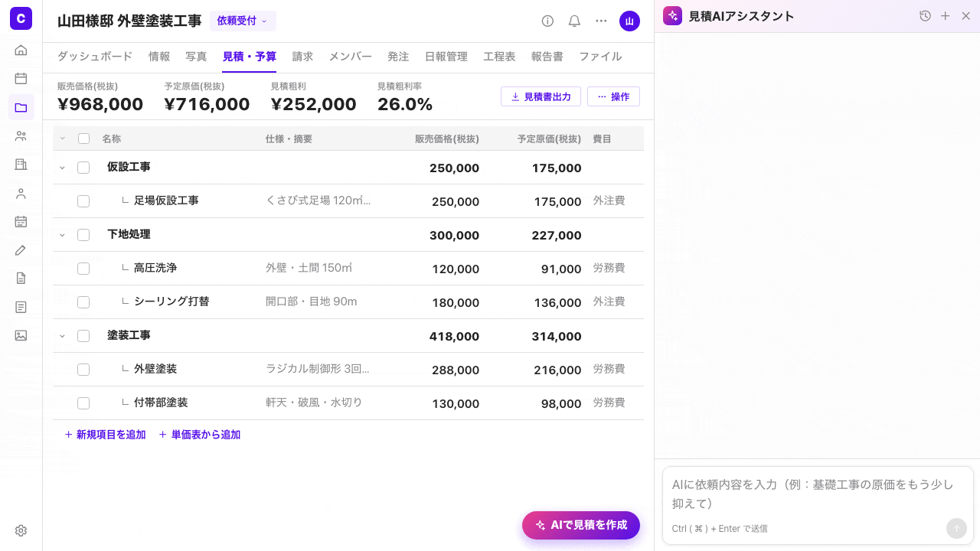The image size is (980, 551).
Task: Check the 下地処理 row checkbox
Action: (x=83, y=235)
